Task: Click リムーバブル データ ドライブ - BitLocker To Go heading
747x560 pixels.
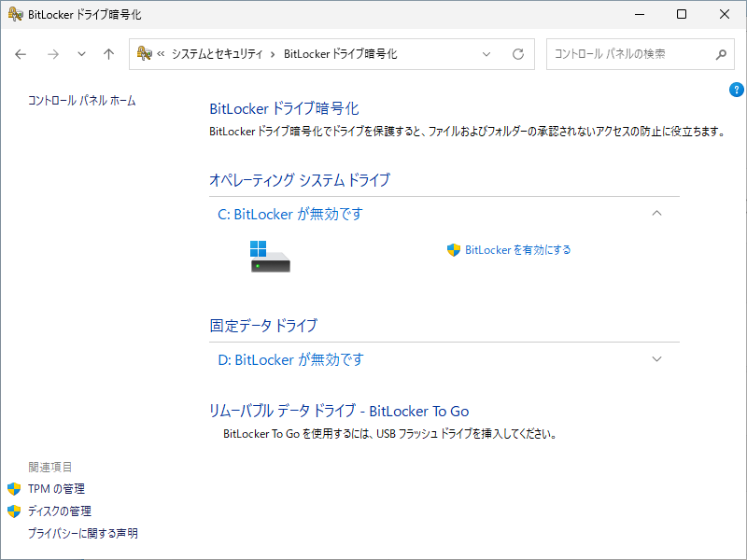Action: click(x=339, y=411)
